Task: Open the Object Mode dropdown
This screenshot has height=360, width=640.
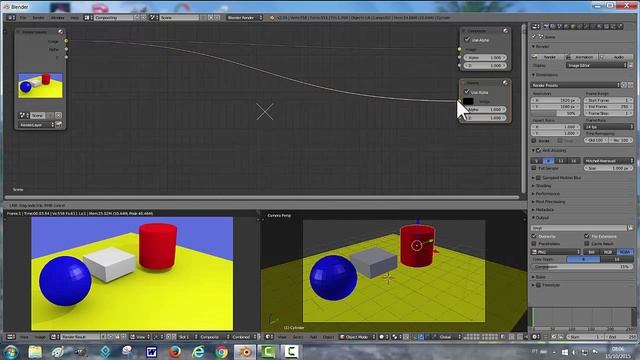Action: pyautogui.click(x=357, y=337)
